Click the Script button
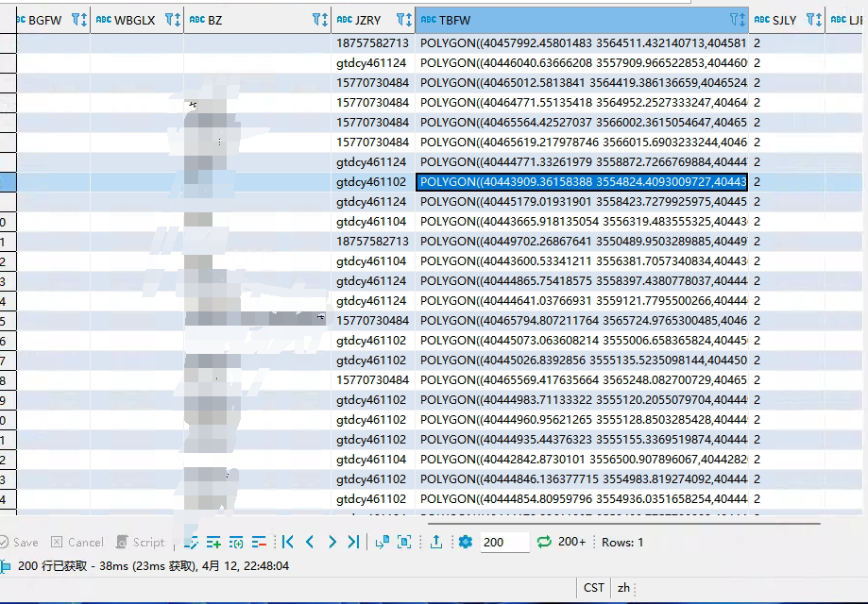 (x=141, y=542)
